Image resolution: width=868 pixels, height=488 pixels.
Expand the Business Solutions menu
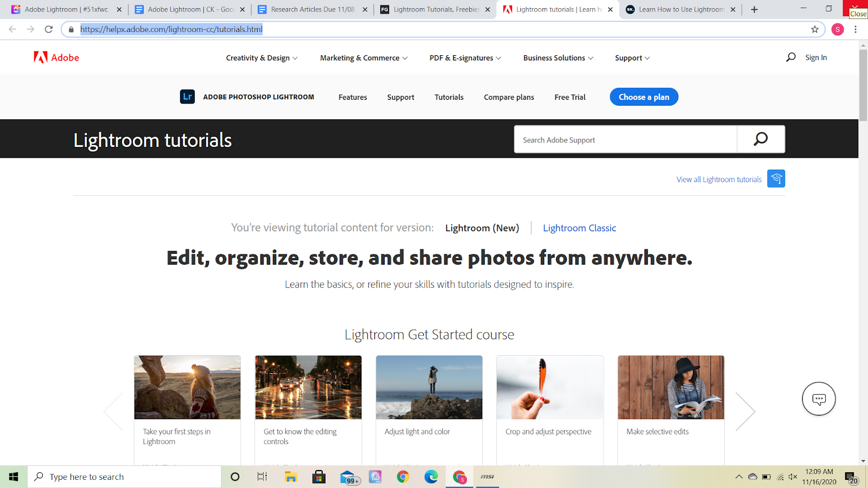(558, 58)
